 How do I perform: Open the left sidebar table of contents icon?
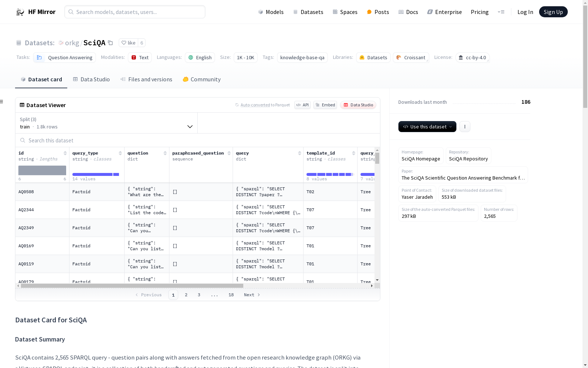(2, 102)
